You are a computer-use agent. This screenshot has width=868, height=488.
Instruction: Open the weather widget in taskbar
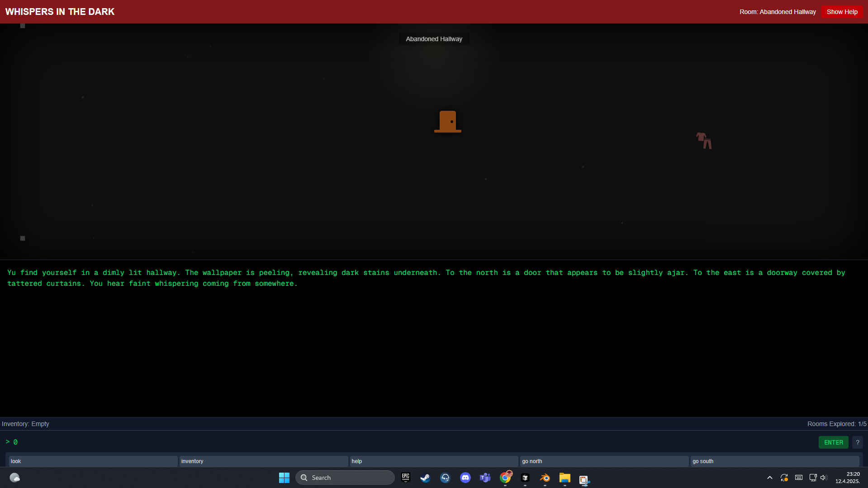coord(15,478)
